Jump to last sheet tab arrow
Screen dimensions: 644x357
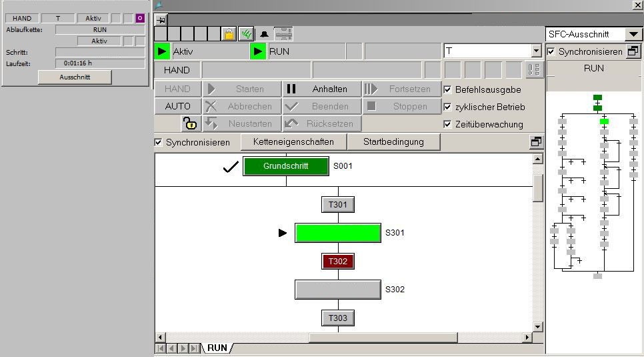[195, 348]
